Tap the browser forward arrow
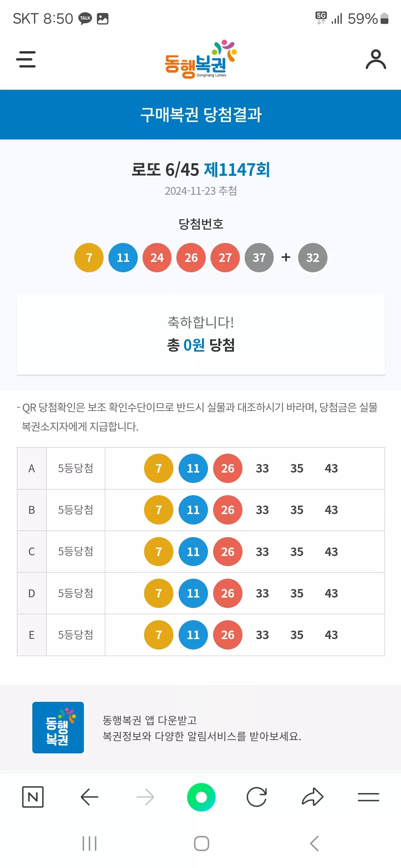The image size is (401, 868). click(x=145, y=797)
